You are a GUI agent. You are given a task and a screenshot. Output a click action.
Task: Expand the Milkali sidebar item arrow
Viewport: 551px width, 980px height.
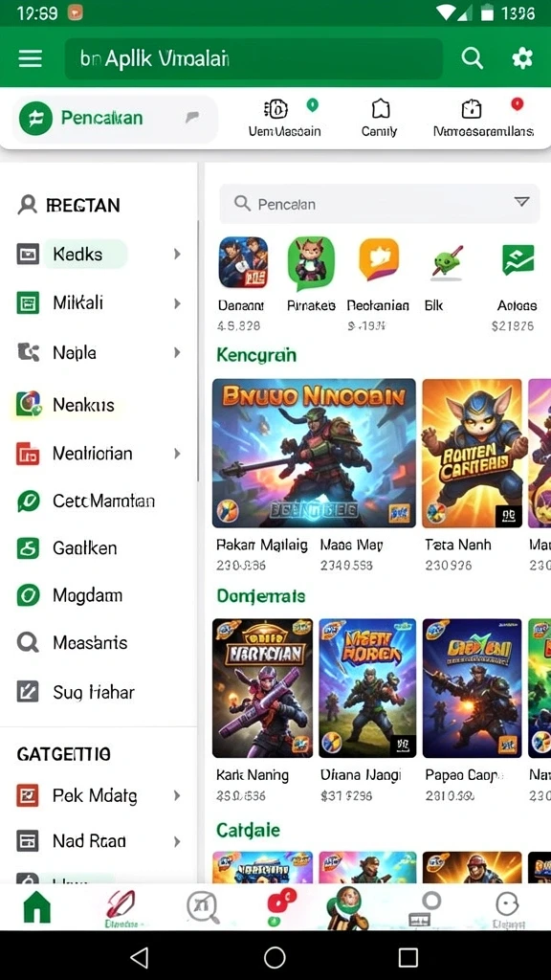[x=177, y=303]
